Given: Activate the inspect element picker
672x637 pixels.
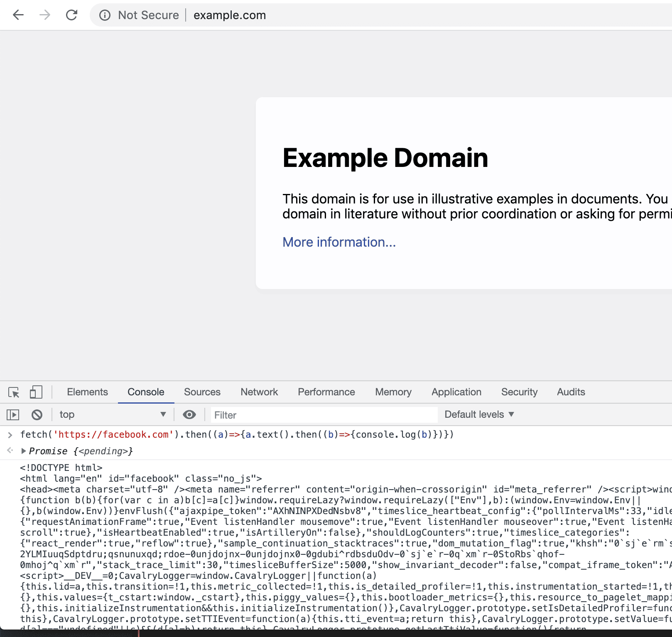Looking at the screenshot, I should [x=14, y=392].
